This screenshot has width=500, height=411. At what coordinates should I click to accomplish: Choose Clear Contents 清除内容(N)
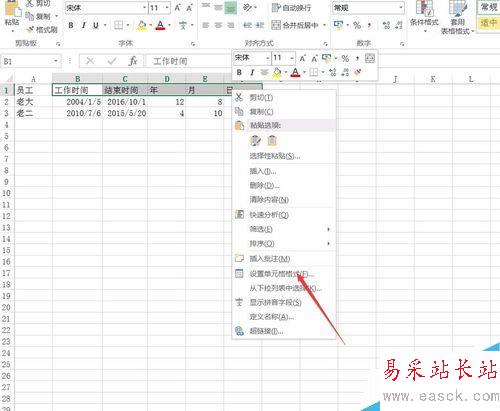tap(283, 200)
